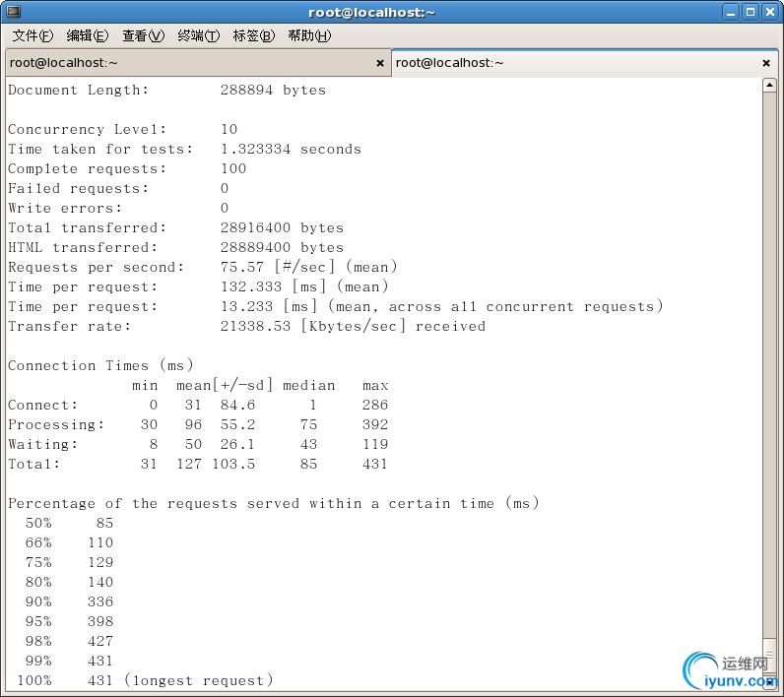This screenshot has width=784, height=697.
Task: Click the Processing max value 392
Action: click(x=375, y=424)
